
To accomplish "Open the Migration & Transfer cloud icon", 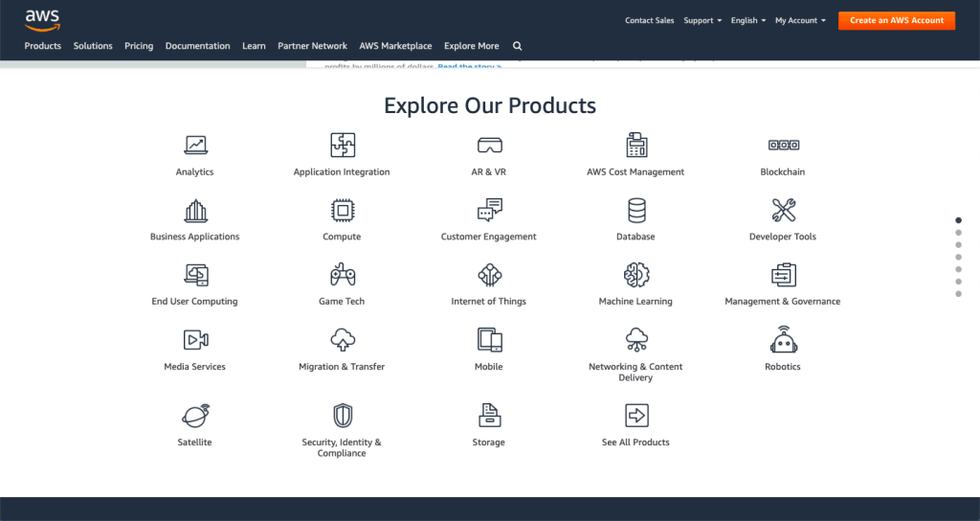I will tap(343, 340).
